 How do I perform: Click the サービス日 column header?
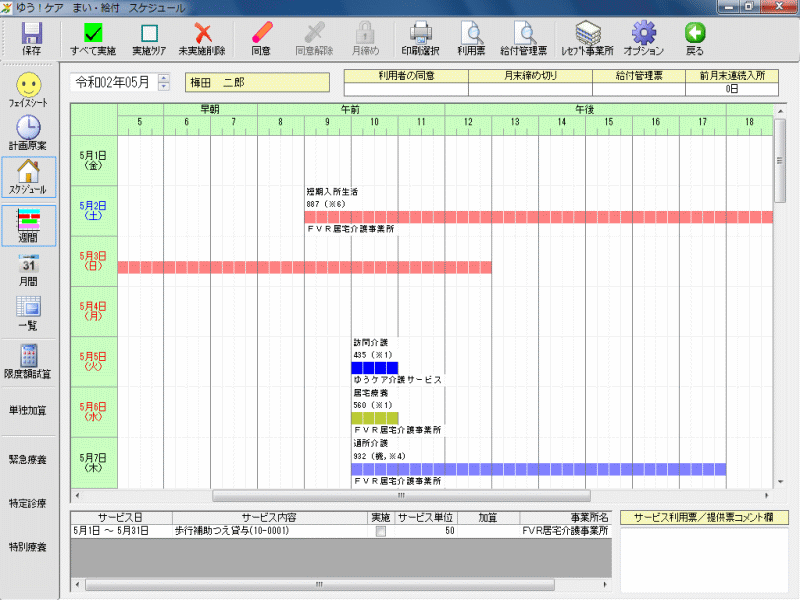tap(121, 517)
